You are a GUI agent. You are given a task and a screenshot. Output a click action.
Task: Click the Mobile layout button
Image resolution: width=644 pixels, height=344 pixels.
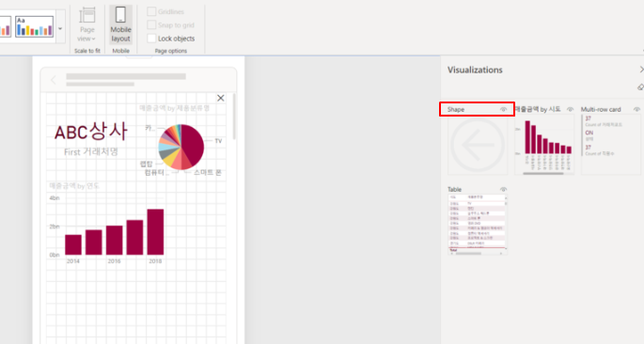(120, 25)
